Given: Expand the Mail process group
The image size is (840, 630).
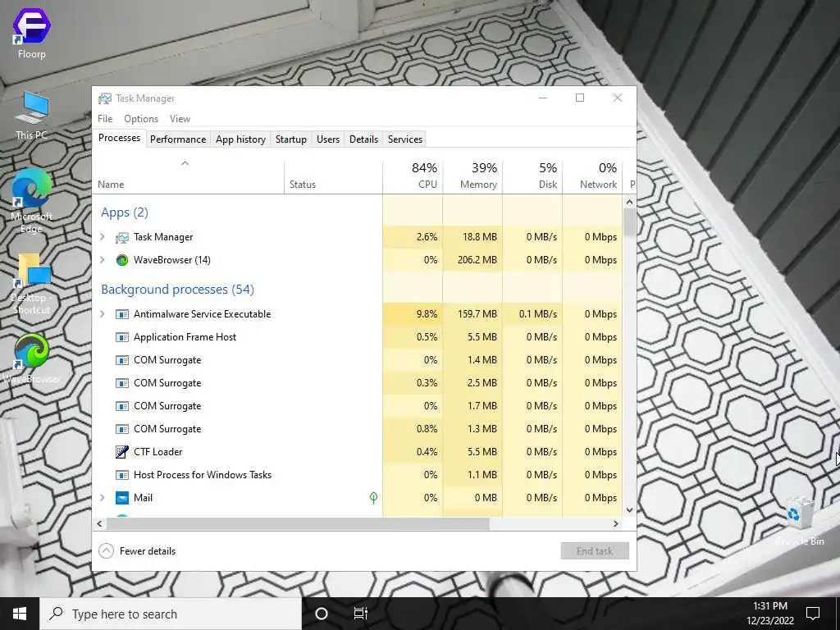Looking at the screenshot, I should (x=103, y=498).
